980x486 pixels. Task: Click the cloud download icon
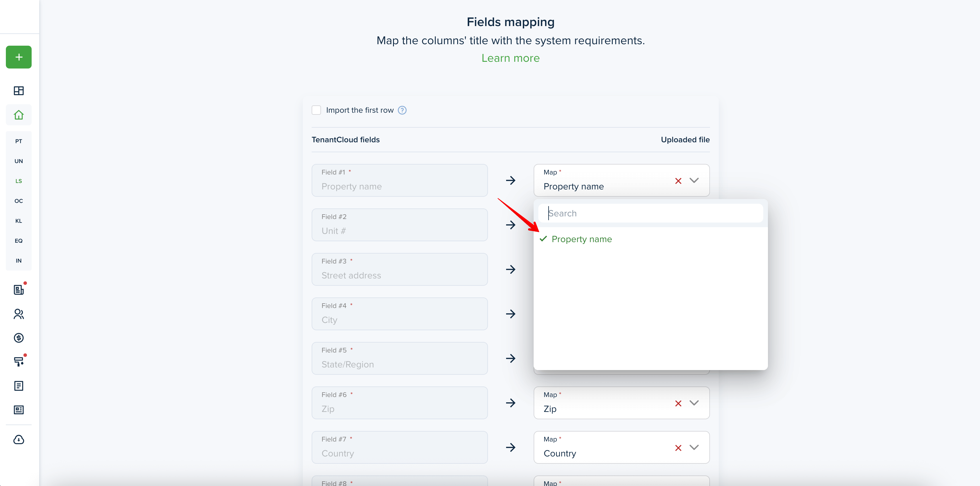19,440
